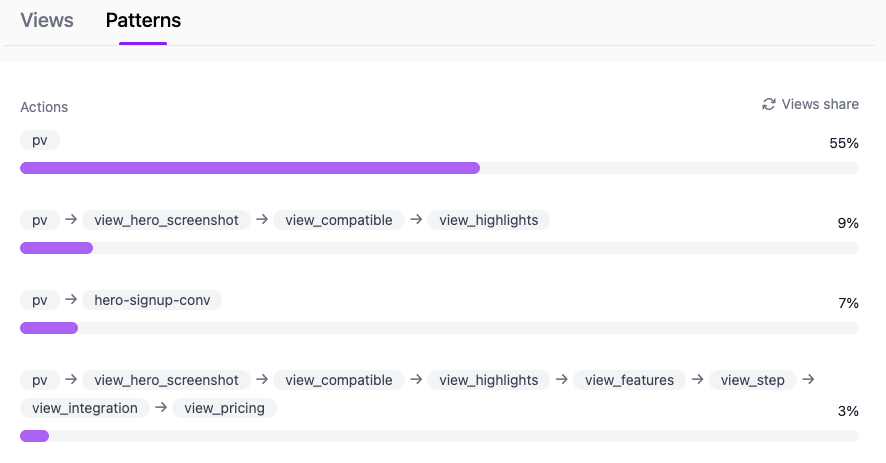This screenshot has height=463, width=886.
Task: Click the standalone pv action tag
Action: [40, 140]
